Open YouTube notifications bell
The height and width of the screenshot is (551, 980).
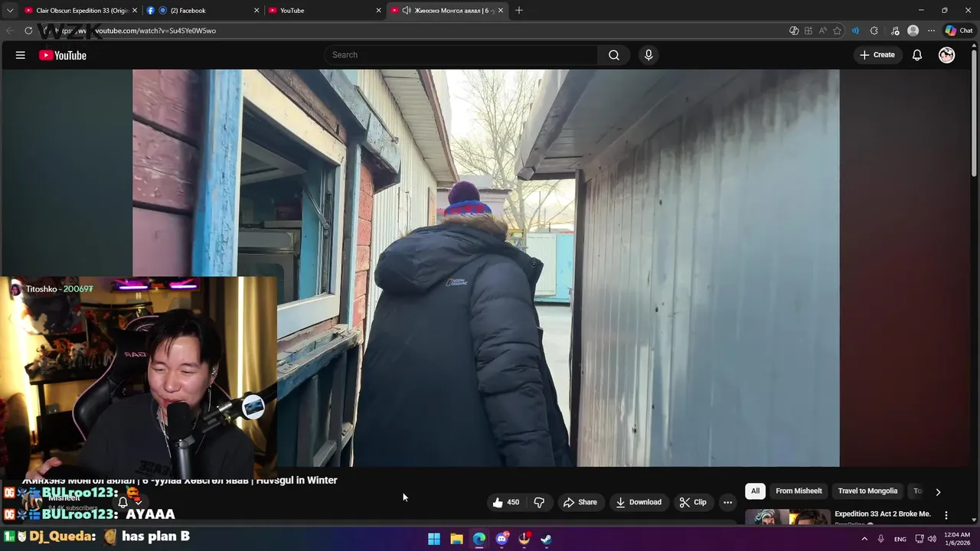click(917, 55)
